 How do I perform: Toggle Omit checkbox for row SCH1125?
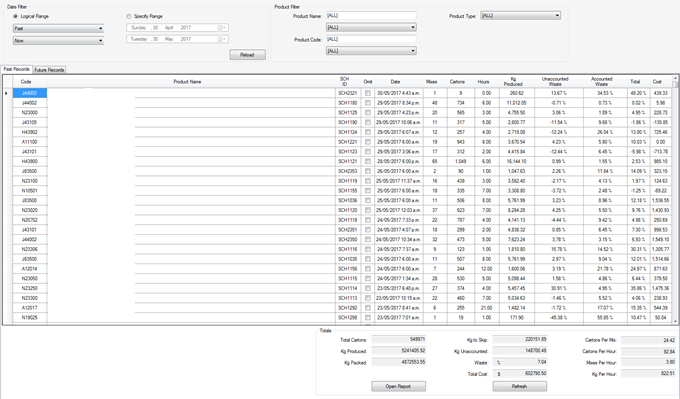click(x=368, y=113)
